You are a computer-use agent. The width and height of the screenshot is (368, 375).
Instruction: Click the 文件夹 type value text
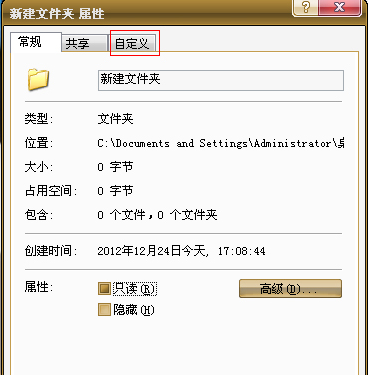(x=115, y=119)
